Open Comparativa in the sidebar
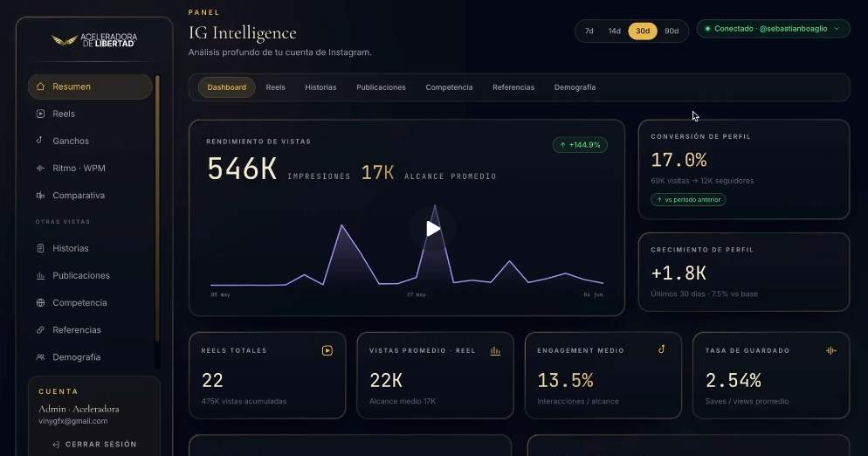This screenshot has height=456, width=868. tap(90, 195)
